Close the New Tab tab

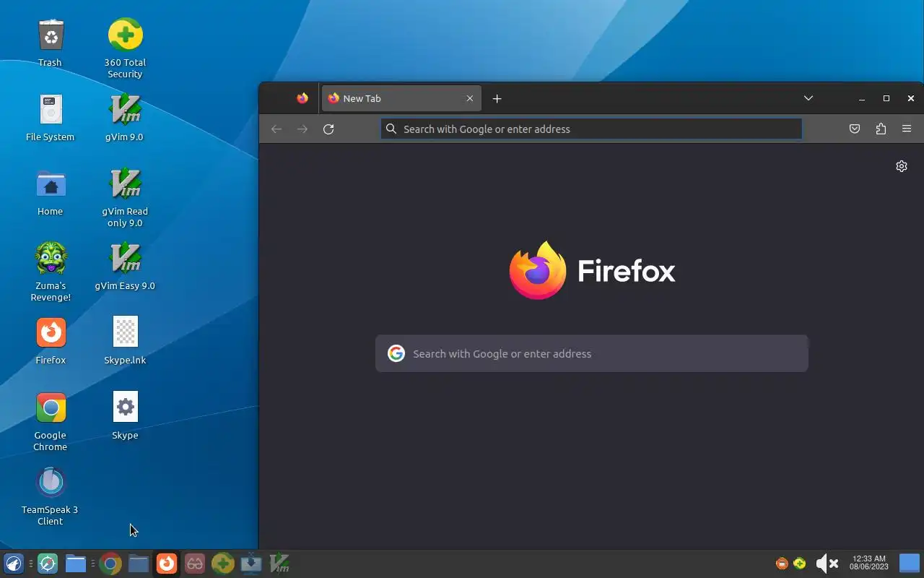point(470,98)
